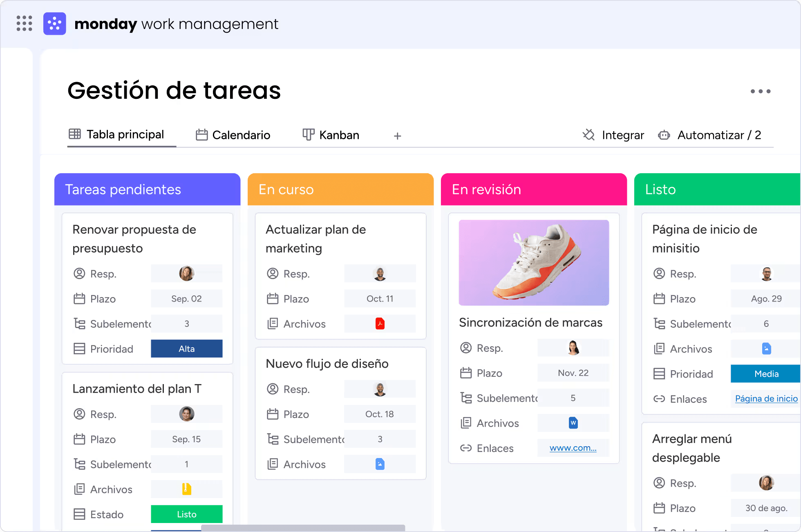Image resolution: width=801 pixels, height=532 pixels.
Task: Click the horizontal scrollbar at bottom
Action: coord(303,528)
